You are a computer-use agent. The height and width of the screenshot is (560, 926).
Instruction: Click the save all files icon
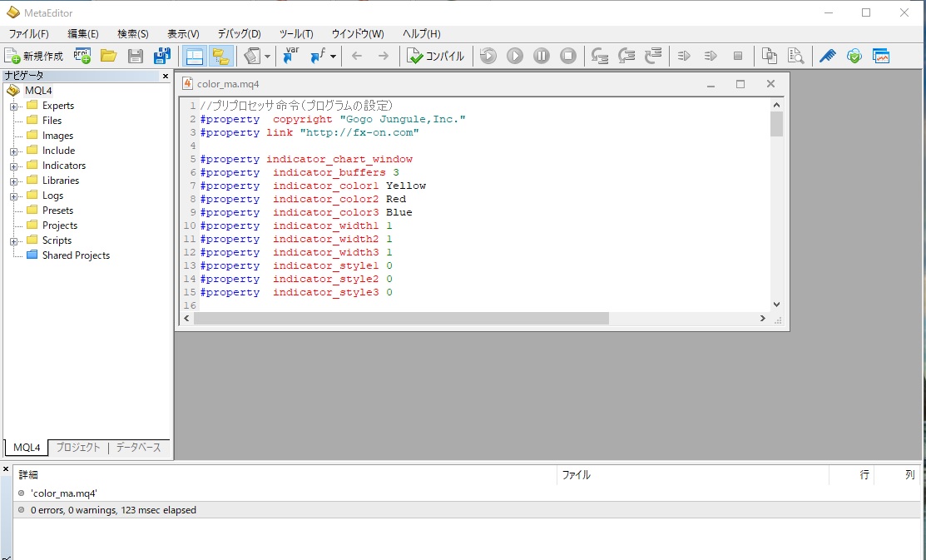162,56
